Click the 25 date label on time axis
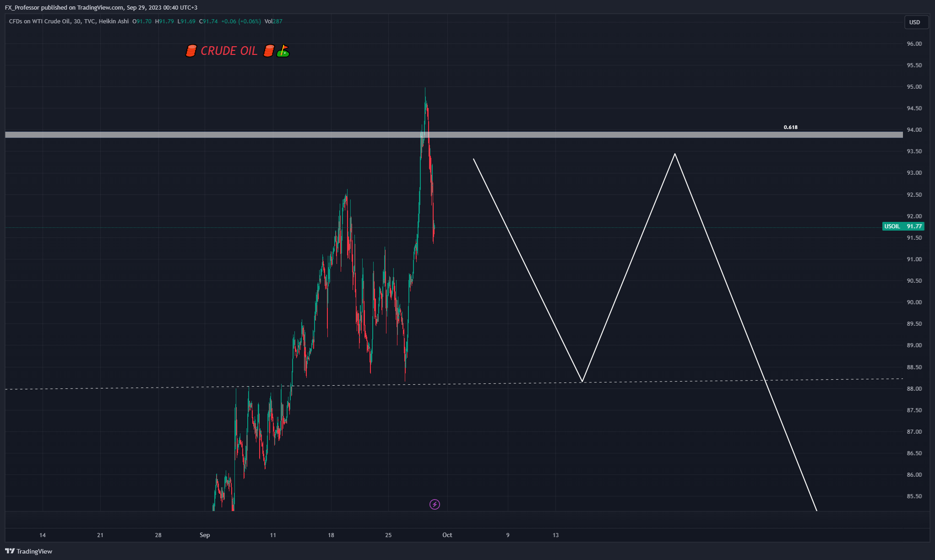Screen dimensions: 935x560 tap(388, 535)
